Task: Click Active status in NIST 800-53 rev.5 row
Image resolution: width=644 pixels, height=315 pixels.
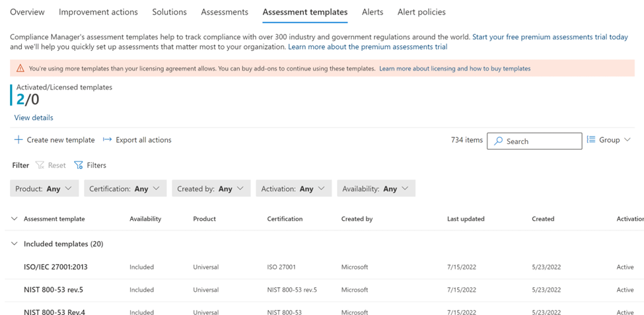Action: tap(625, 290)
